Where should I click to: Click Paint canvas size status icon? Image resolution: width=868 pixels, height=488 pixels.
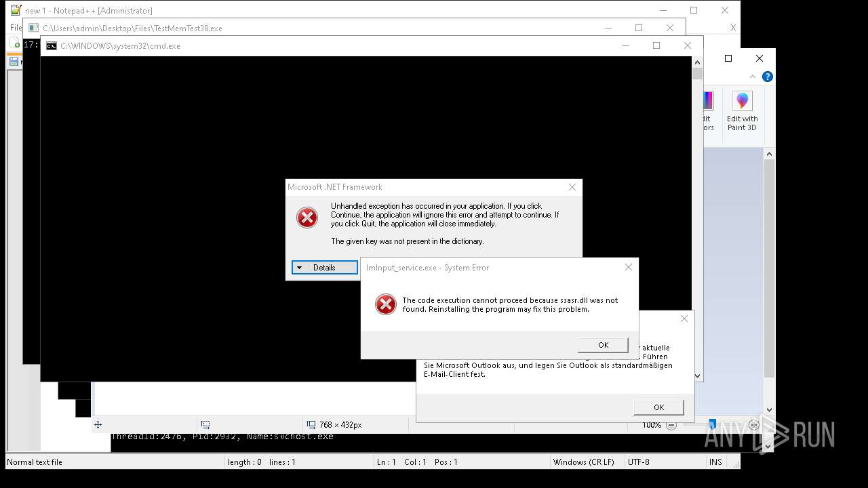click(311, 425)
